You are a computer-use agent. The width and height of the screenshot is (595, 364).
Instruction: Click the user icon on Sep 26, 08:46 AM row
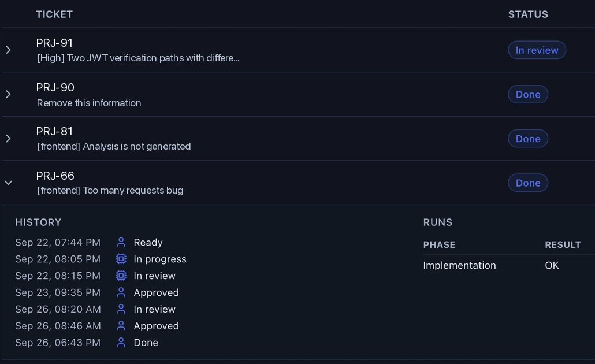121,326
